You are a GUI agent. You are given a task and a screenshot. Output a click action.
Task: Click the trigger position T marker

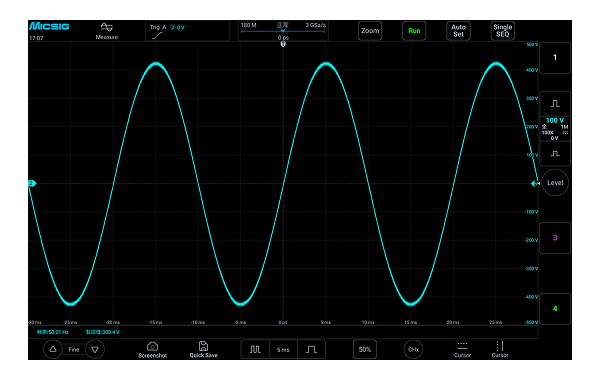click(x=283, y=44)
